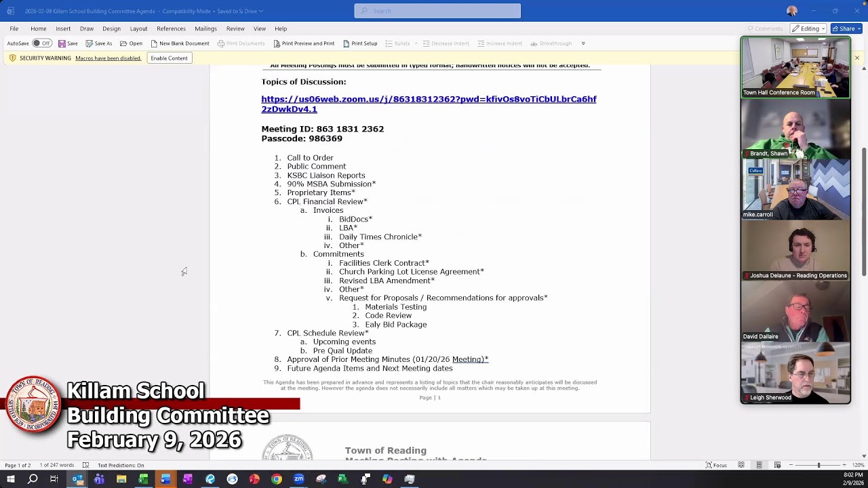Viewport: 868px width, 488px height.
Task: Click the 'Macros have been disabled' link
Action: click(x=108, y=58)
